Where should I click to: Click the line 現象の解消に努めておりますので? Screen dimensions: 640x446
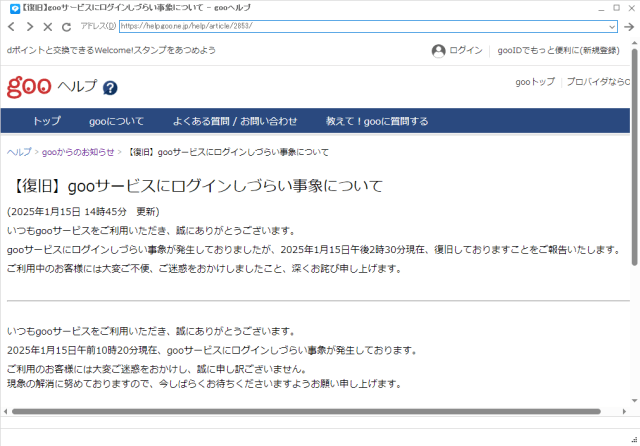pos(204,384)
